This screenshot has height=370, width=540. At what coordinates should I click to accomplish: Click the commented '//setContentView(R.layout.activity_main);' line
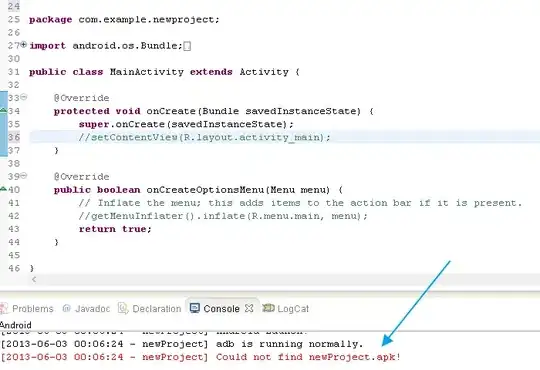click(205, 137)
